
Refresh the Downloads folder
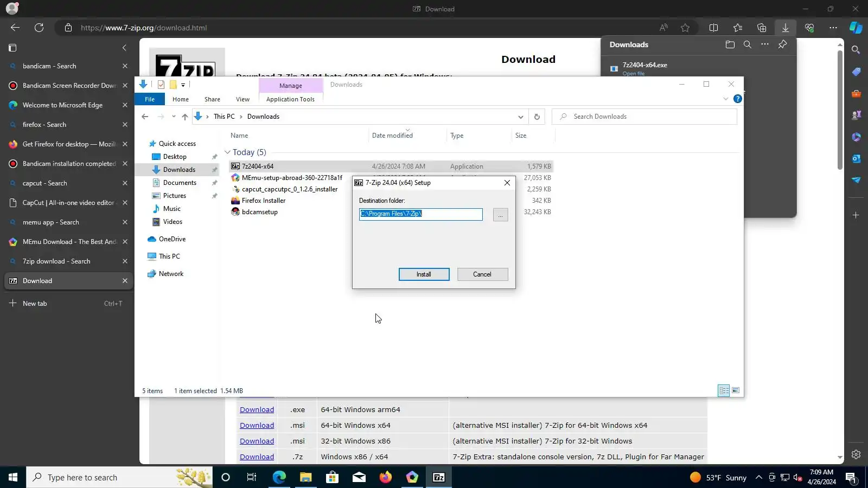click(x=537, y=117)
